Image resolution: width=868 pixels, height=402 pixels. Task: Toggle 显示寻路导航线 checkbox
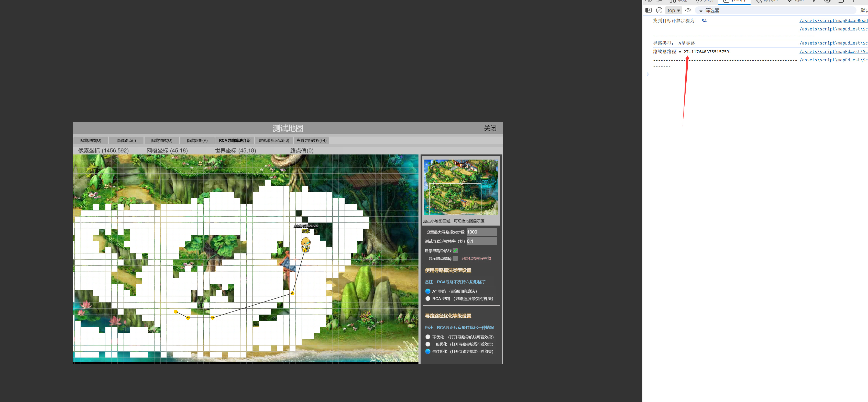[455, 251]
